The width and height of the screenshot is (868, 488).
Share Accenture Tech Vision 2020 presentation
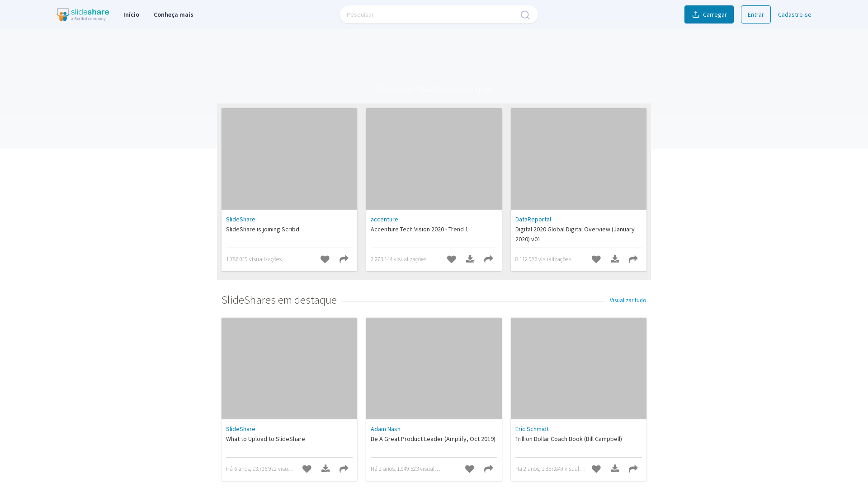click(489, 259)
